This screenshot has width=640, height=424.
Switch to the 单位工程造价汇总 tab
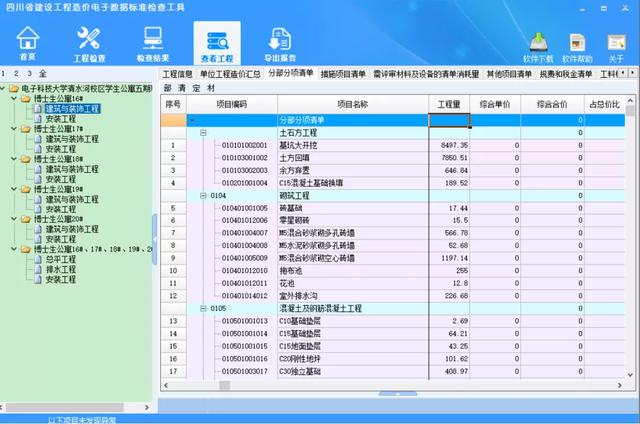[230, 74]
